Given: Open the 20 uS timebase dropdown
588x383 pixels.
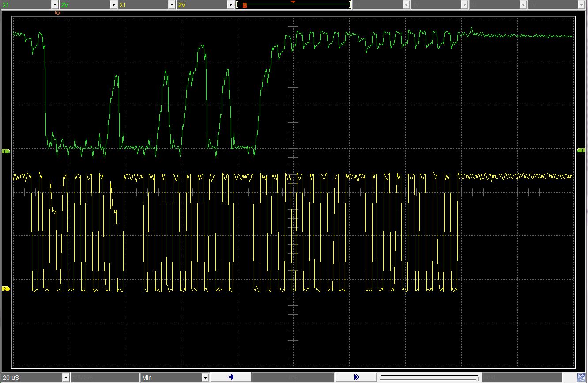Looking at the screenshot, I should (x=66, y=378).
